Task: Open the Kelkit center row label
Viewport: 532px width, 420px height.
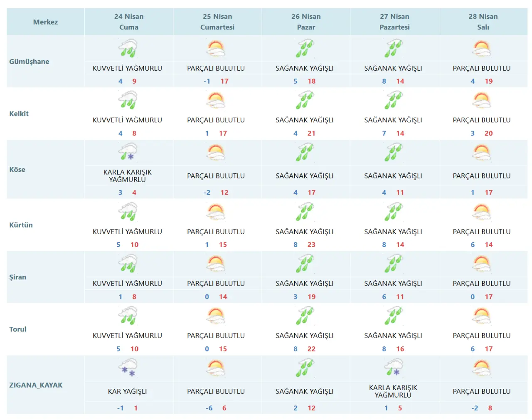Action: (x=19, y=114)
